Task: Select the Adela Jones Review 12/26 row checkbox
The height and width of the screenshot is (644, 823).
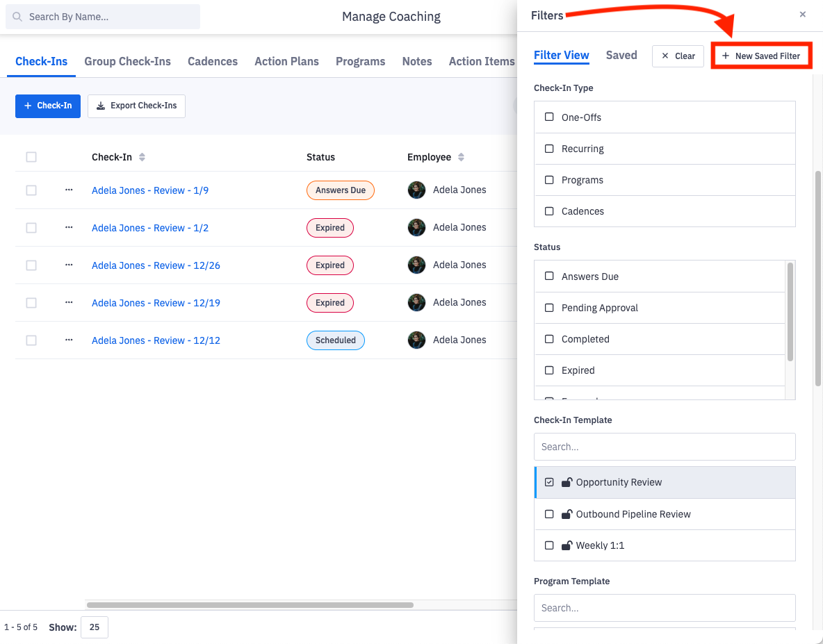Action: 31,265
